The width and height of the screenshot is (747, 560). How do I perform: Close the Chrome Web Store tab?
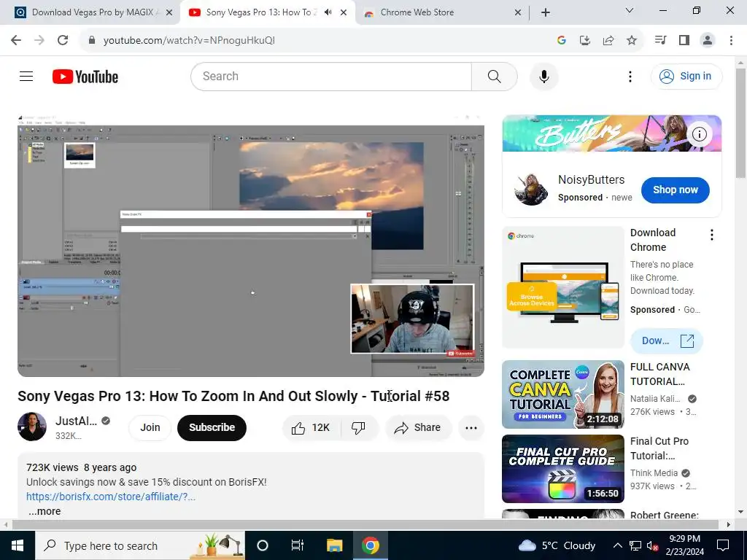coord(518,12)
